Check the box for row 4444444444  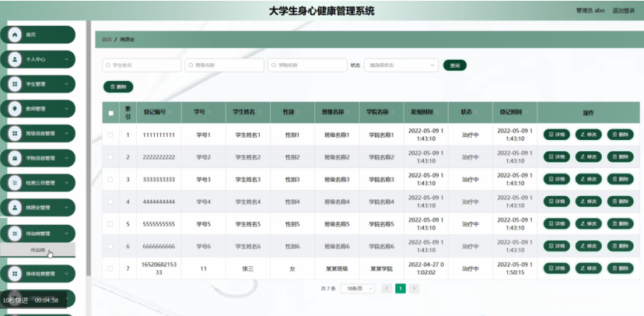tap(110, 202)
